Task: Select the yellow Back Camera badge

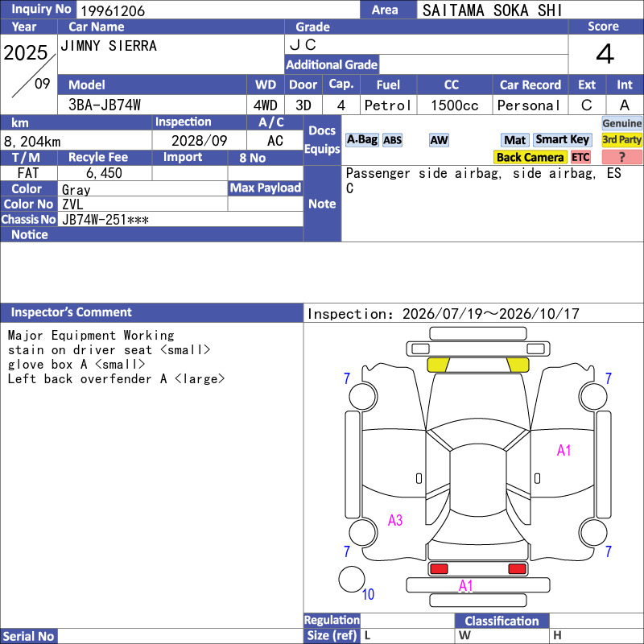Action: (530, 157)
